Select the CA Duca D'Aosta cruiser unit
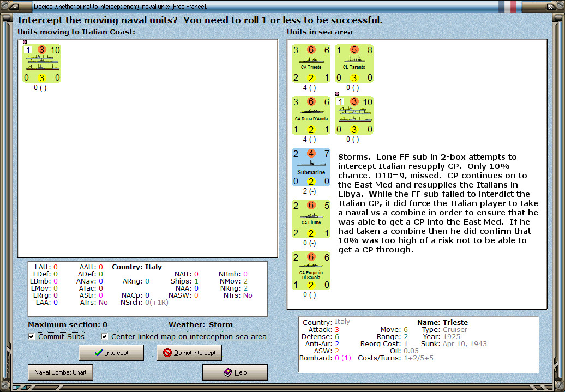Viewport: 565px width, 392px height. click(x=311, y=115)
